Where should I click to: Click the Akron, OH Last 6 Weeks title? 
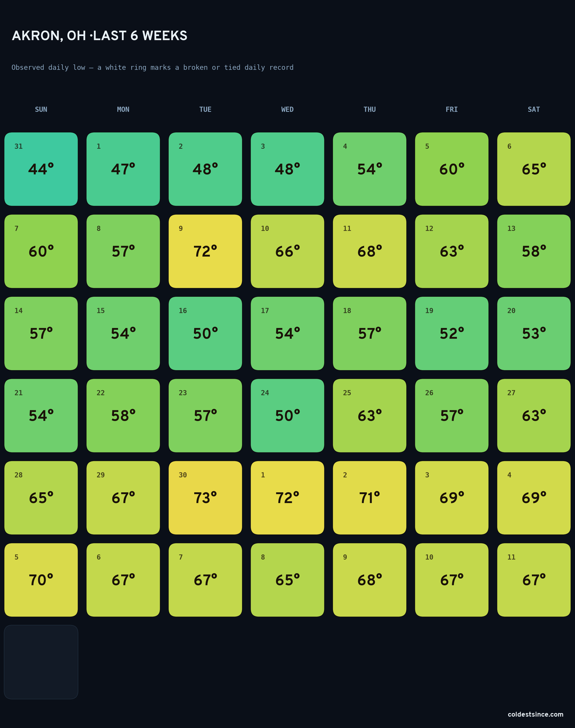tap(100, 36)
